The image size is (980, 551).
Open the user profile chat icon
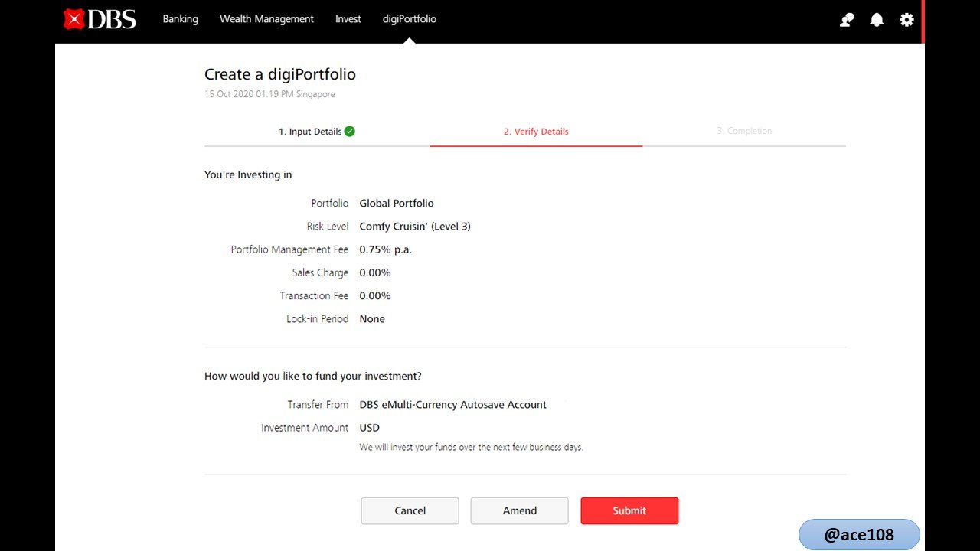click(847, 20)
